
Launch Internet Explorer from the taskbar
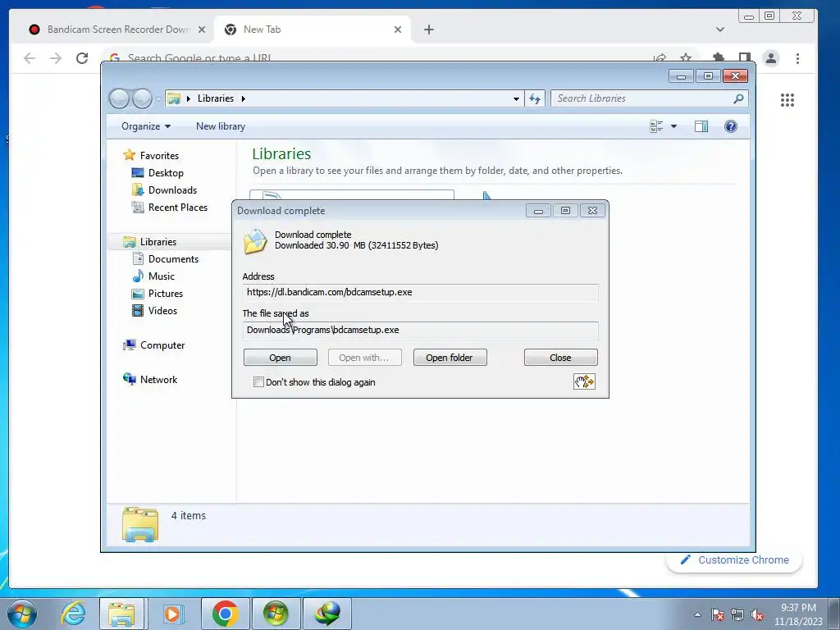click(x=73, y=614)
